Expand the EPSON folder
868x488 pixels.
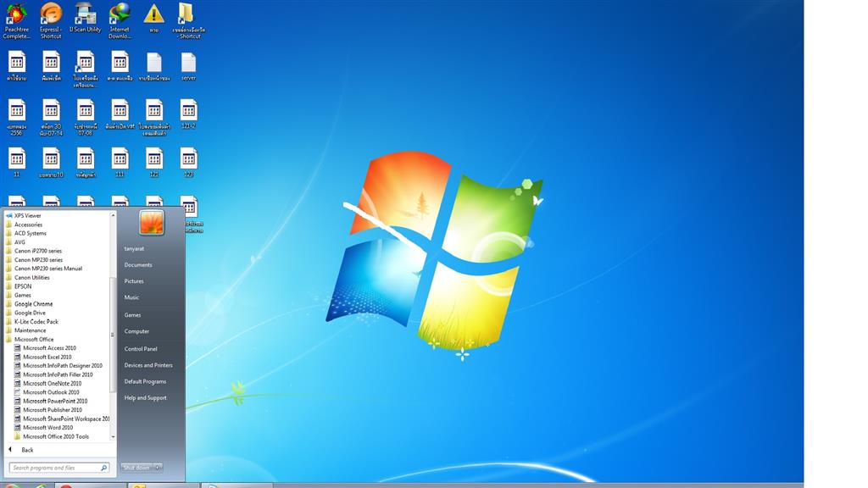coord(23,286)
